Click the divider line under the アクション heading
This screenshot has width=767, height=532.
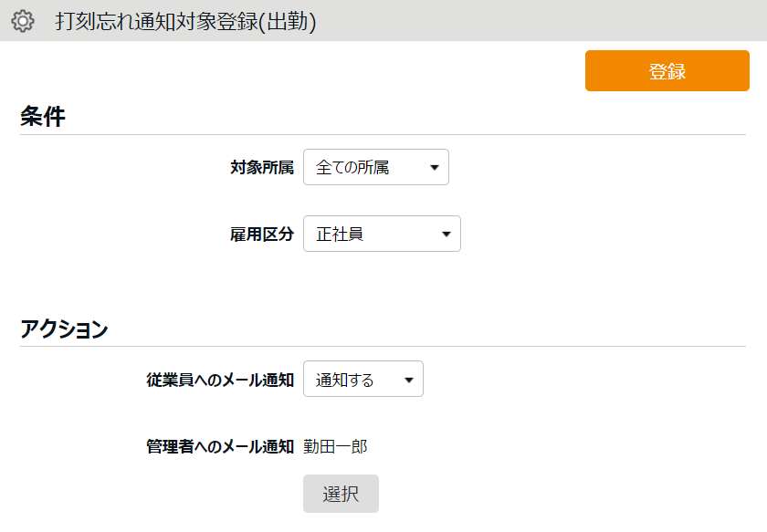383,347
